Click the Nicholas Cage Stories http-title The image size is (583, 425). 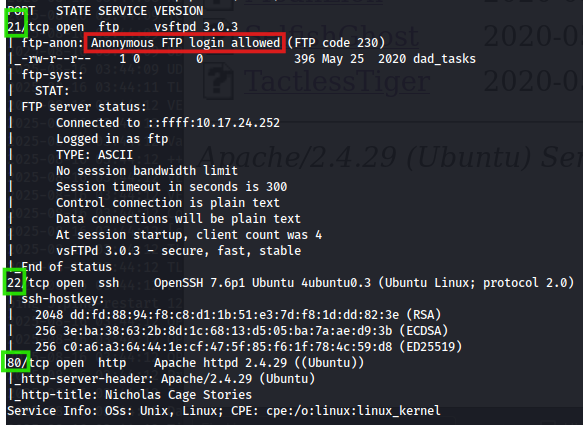click(178, 395)
